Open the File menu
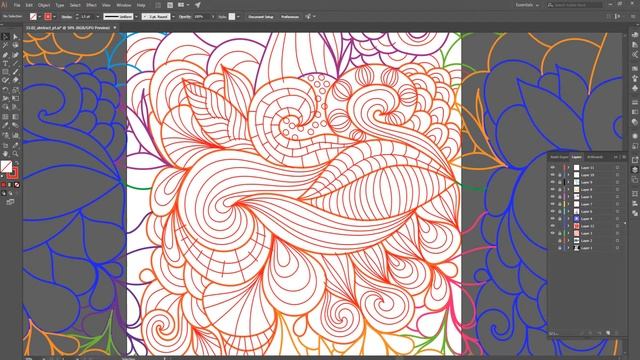 click(17, 5)
